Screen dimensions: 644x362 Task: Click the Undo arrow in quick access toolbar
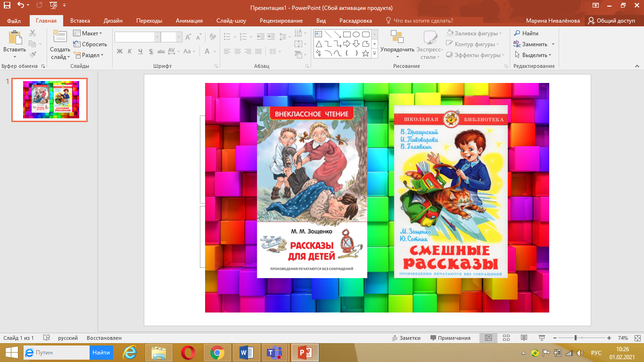tap(20, 6)
